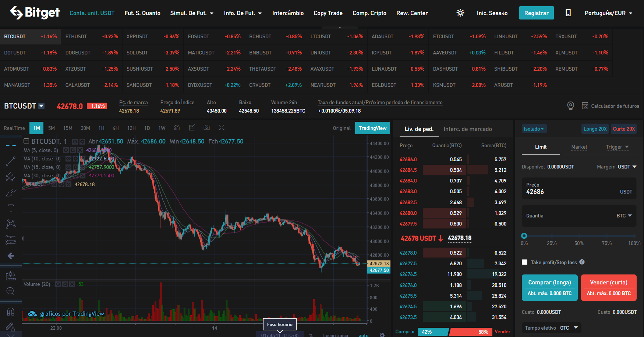Remove the Volume (20) indicator
This screenshot has width=644, height=337.
72,284
